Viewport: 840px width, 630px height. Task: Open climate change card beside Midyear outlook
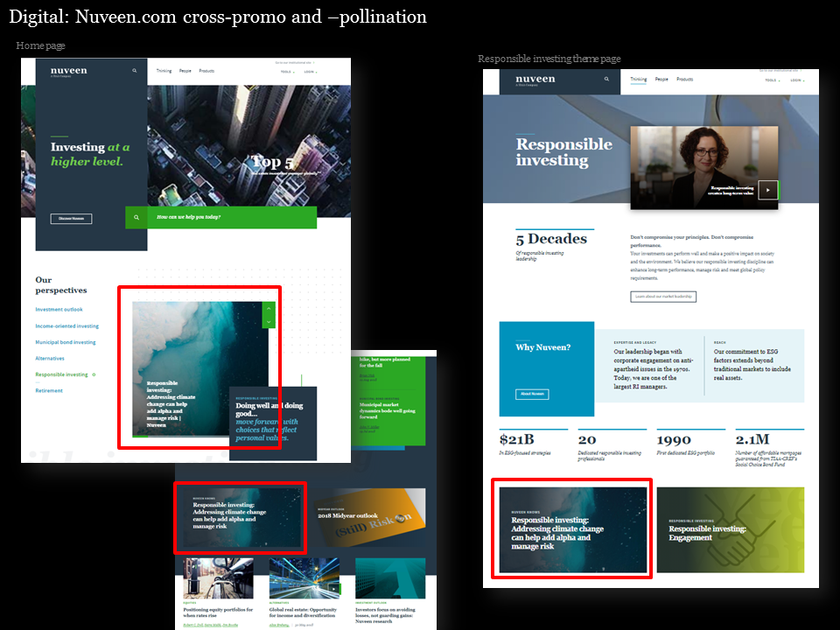point(241,517)
